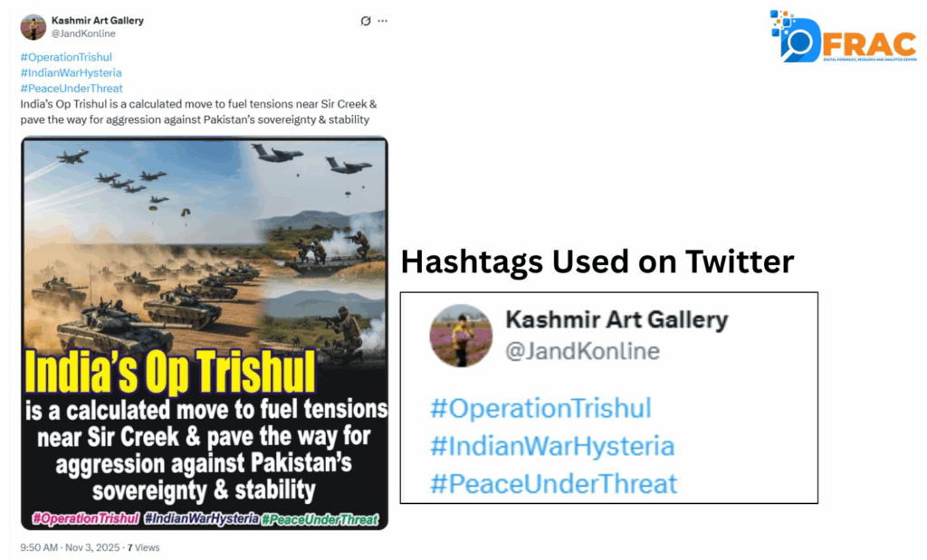The width and height of the screenshot is (927, 560).
Task: Click the Hashtags Used on Twitter heading
Action: (597, 261)
